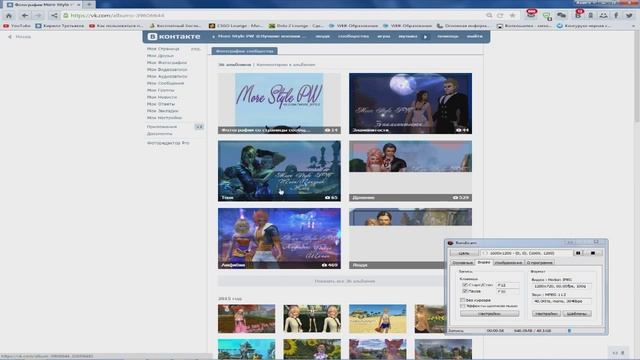Open the mail extension icon with red badge
The width and height of the screenshot is (640, 360).
click(531, 15)
